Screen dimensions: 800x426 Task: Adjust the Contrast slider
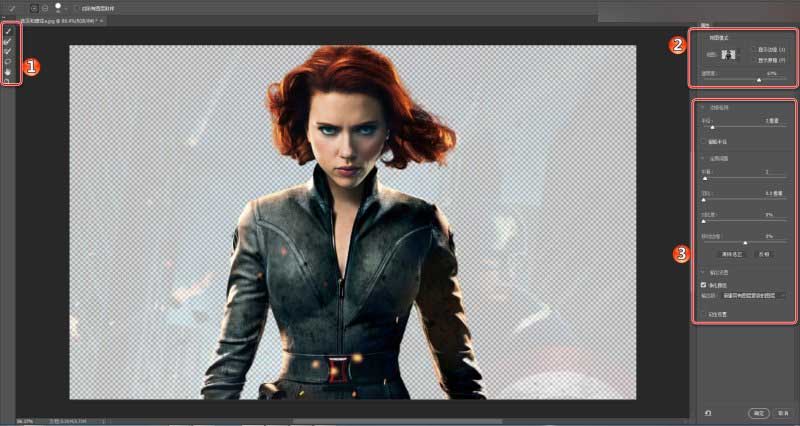(x=704, y=221)
